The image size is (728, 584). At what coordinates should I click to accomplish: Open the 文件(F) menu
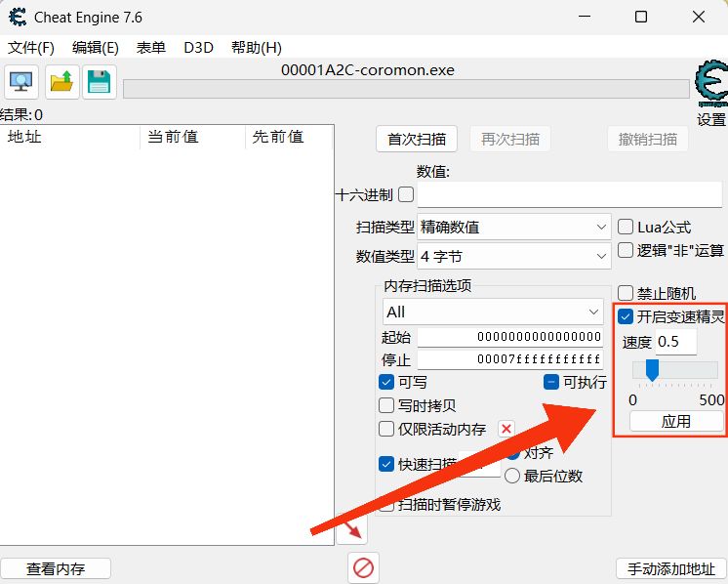point(31,48)
